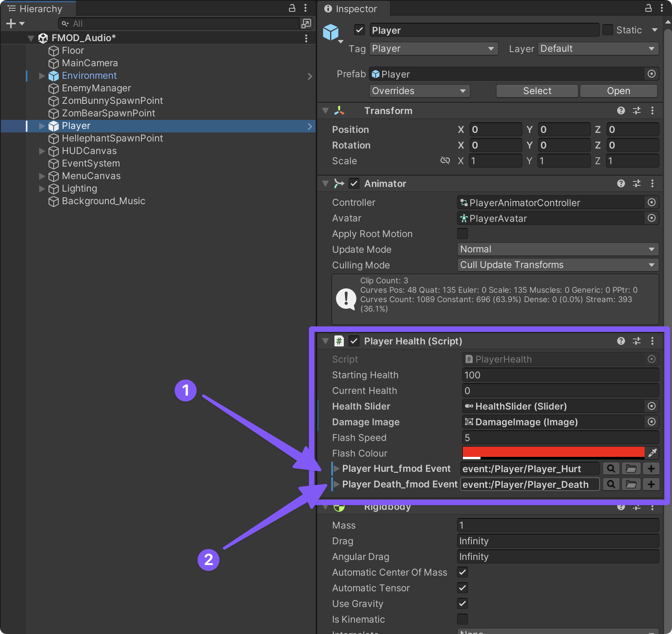
Task: Click the prefab Open button
Action: pos(618,91)
